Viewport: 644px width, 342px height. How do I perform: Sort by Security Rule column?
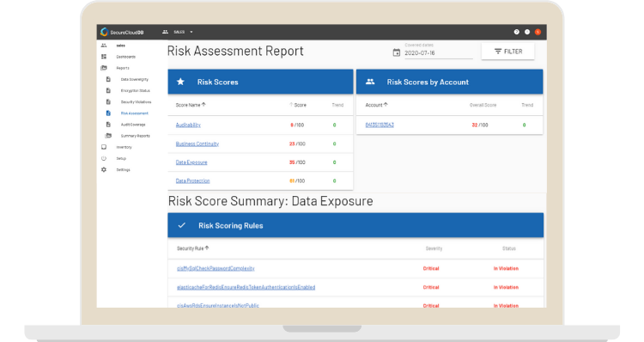tap(193, 248)
